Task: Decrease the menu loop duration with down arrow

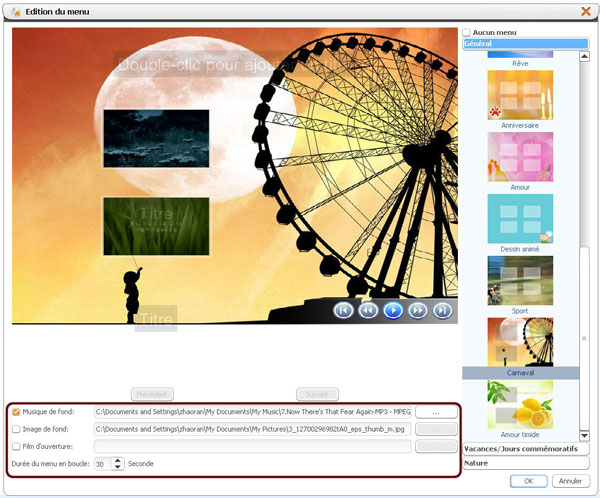Action: 118,467
